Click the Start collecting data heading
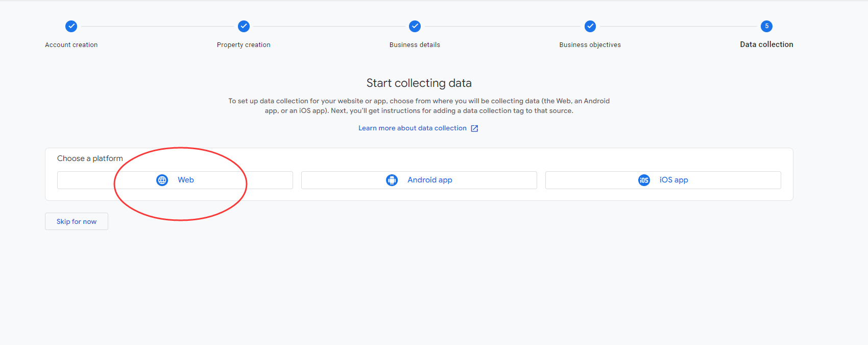Screen dimensions: 868x345 (x=419, y=83)
